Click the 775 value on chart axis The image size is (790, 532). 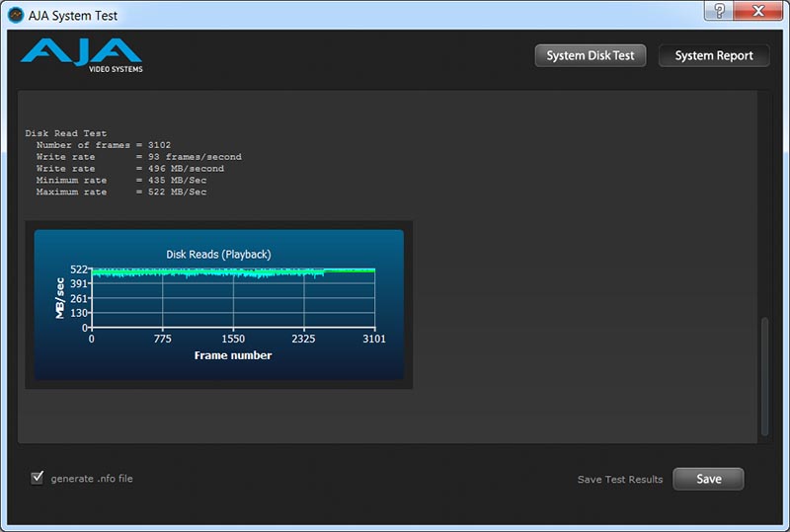162,339
